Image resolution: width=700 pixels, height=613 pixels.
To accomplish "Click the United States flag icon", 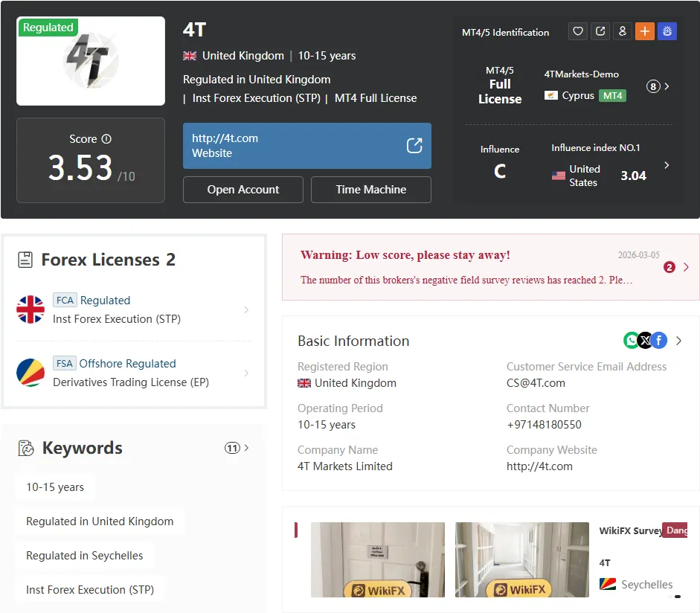I will (559, 176).
